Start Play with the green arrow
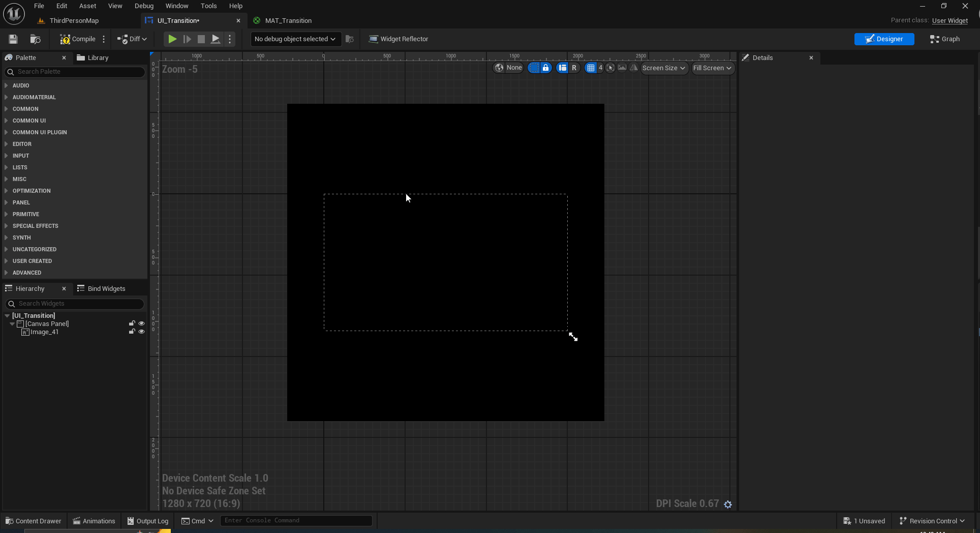980x533 pixels. click(x=172, y=39)
